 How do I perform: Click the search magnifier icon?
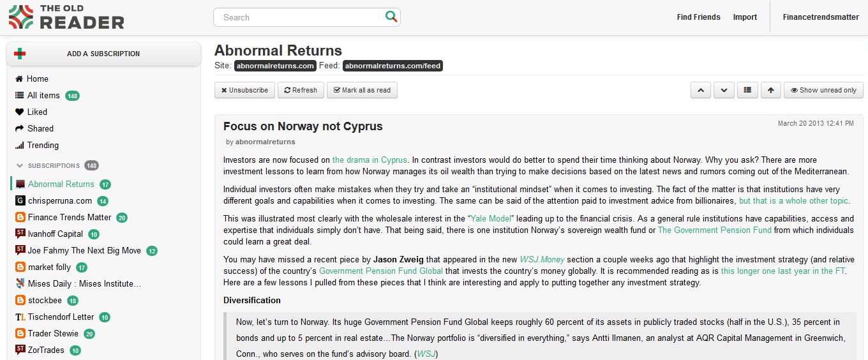point(391,17)
